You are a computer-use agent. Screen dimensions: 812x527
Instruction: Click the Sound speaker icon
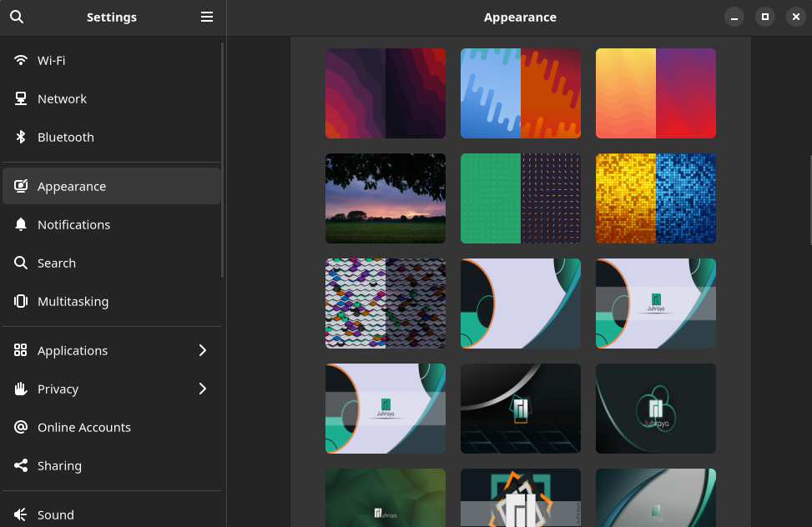click(21, 514)
